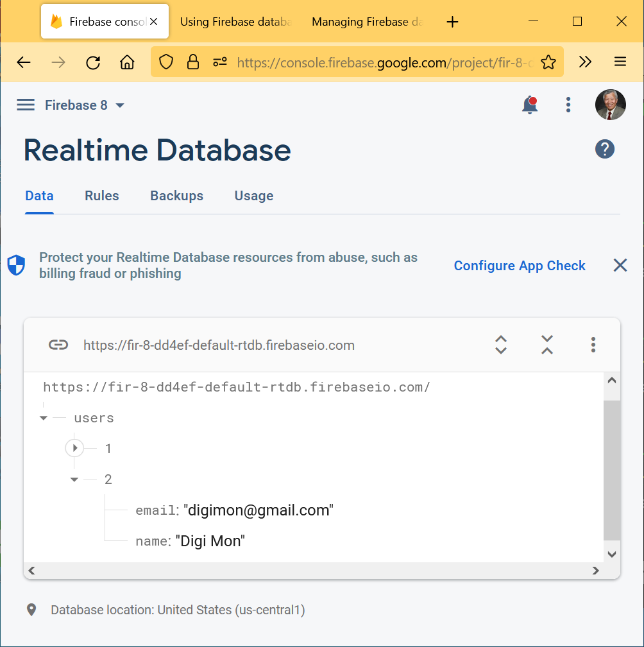Image resolution: width=644 pixels, height=647 pixels.
Task: Open the header vertical dots overflow menu
Action: [x=568, y=105]
